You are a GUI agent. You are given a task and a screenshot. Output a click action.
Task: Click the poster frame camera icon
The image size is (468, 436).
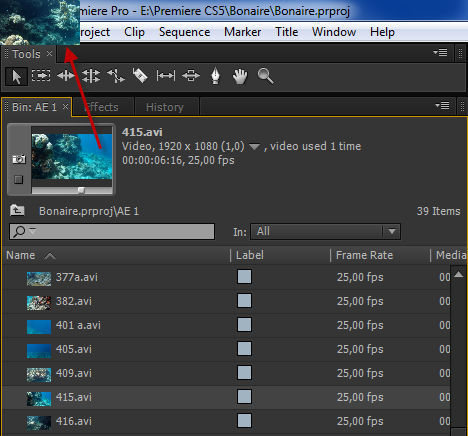coord(19,159)
